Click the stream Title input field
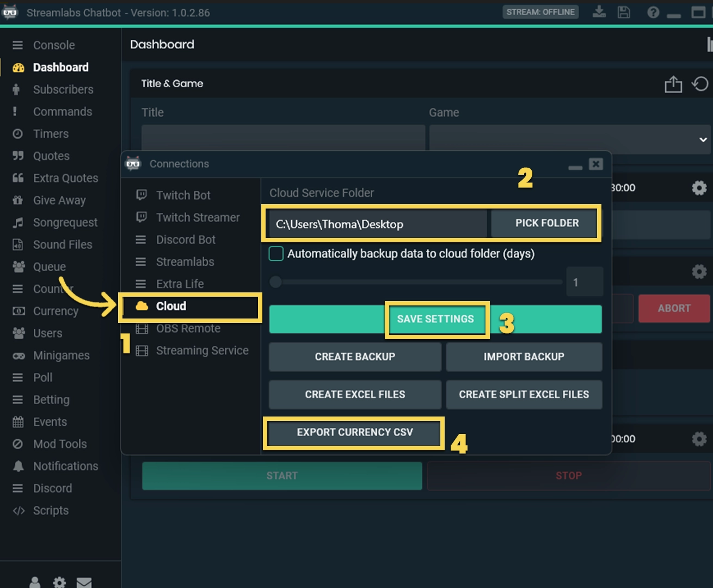Screen dimensions: 713x588 point(283,138)
